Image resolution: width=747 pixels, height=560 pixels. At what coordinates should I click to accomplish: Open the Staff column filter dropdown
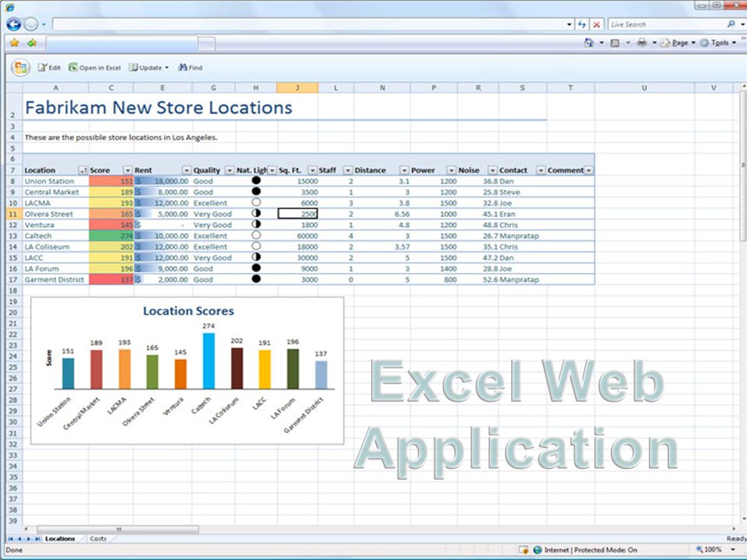[349, 170]
